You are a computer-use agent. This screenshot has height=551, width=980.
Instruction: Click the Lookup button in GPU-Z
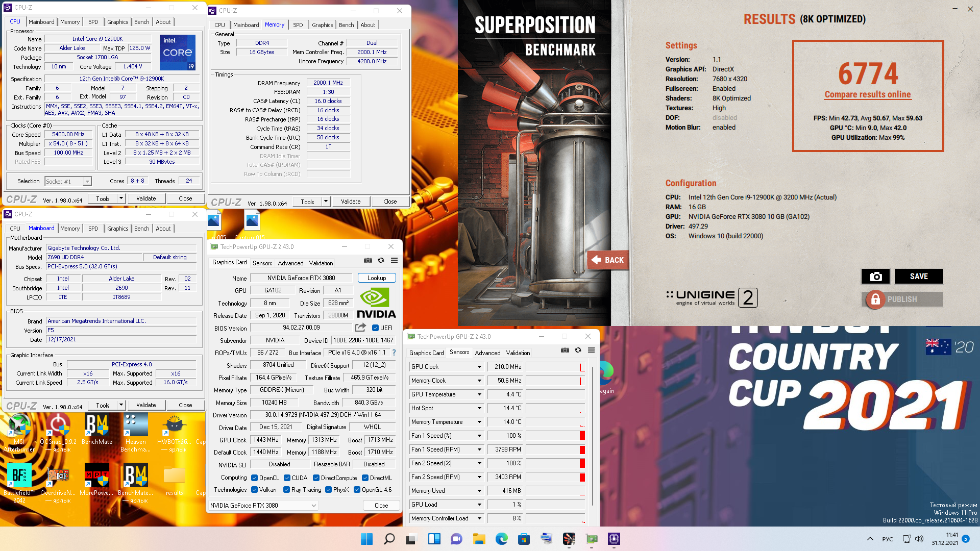[377, 278]
